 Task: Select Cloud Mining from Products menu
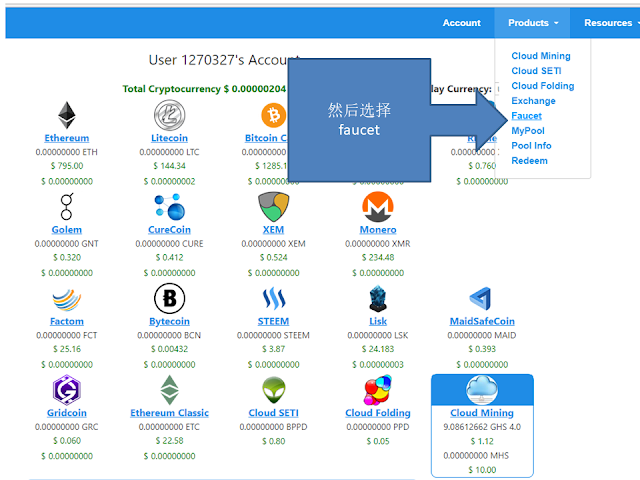click(541, 56)
